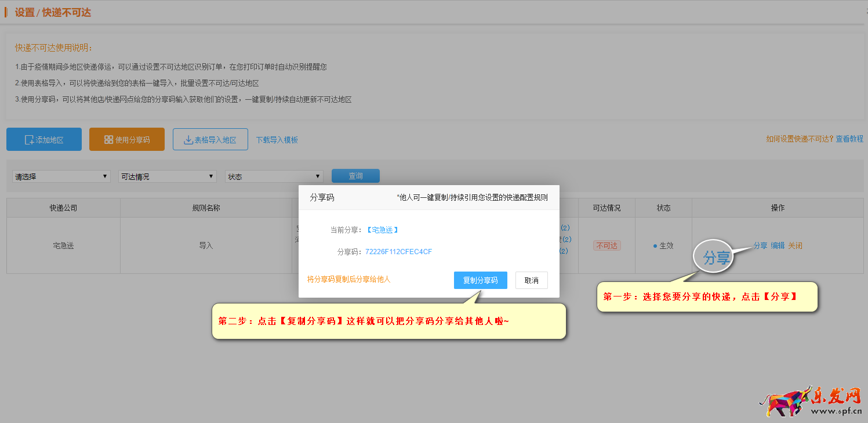The width and height of the screenshot is (868, 423).
Task: Click the grid icon on 使用分享码 button
Action: click(x=108, y=140)
